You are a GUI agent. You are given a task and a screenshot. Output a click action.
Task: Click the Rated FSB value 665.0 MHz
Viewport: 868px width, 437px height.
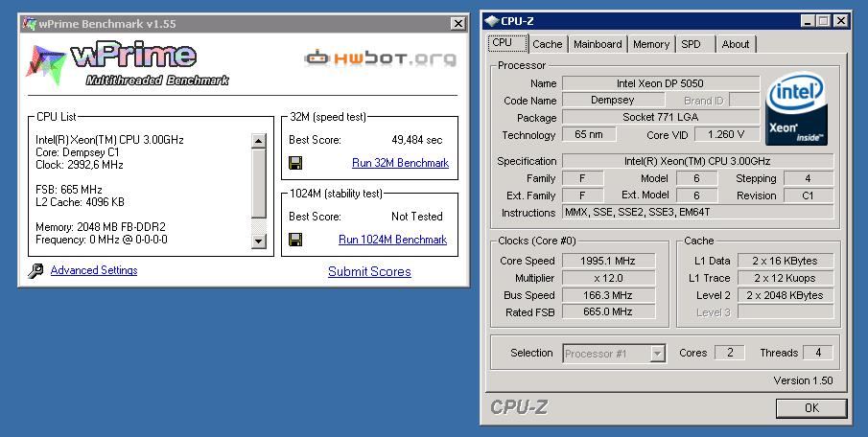pyautogui.click(x=608, y=312)
